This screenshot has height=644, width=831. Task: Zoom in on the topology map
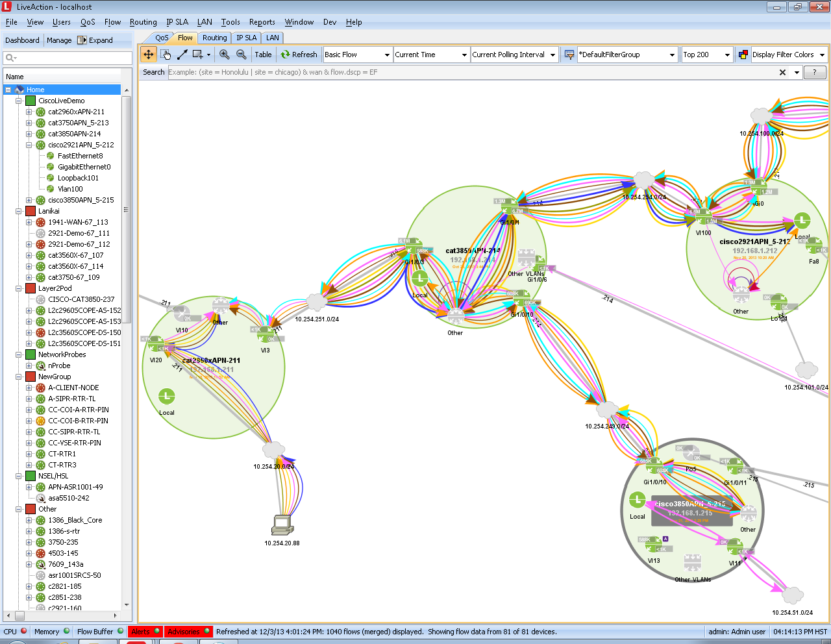click(224, 54)
